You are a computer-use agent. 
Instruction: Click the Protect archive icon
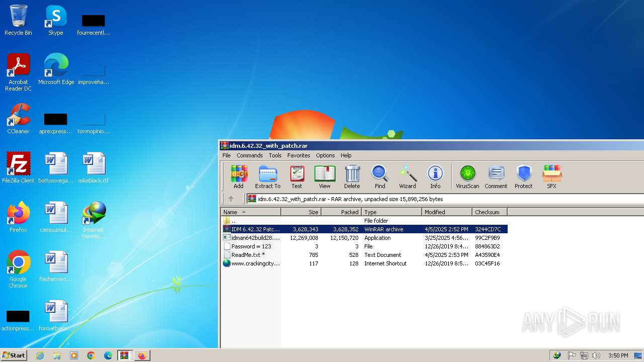click(x=523, y=177)
